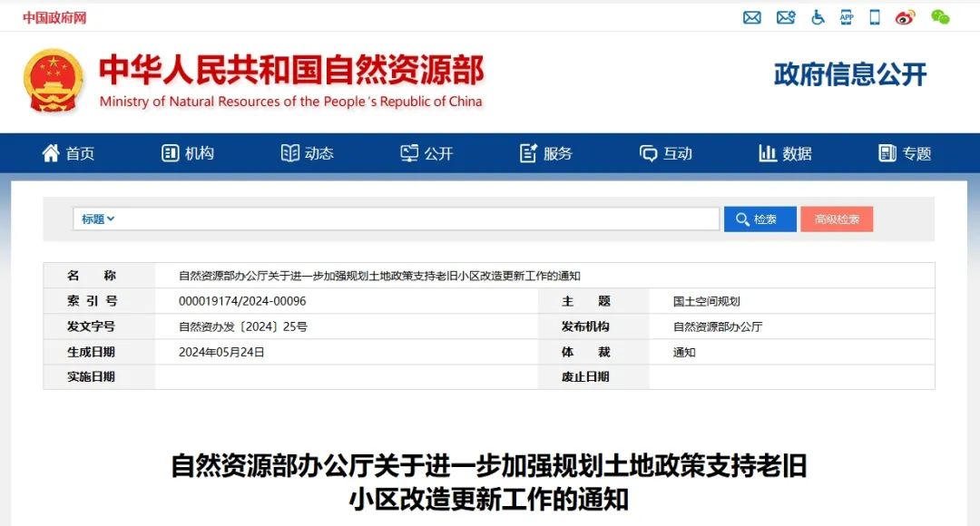Click the plain envelope mail icon
Screen dimensions: 980x526
751,17
